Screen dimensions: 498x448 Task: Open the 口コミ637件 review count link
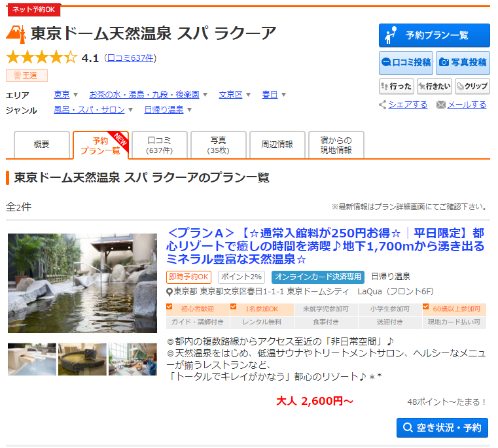click(131, 58)
